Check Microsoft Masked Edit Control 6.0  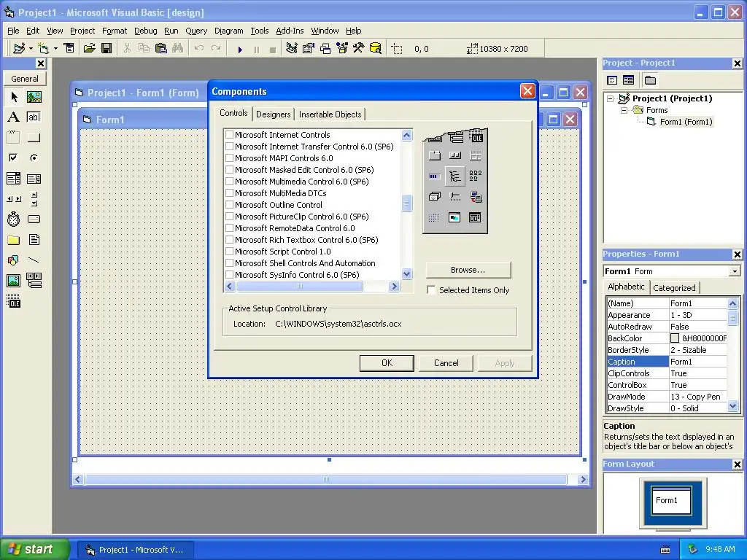point(229,169)
